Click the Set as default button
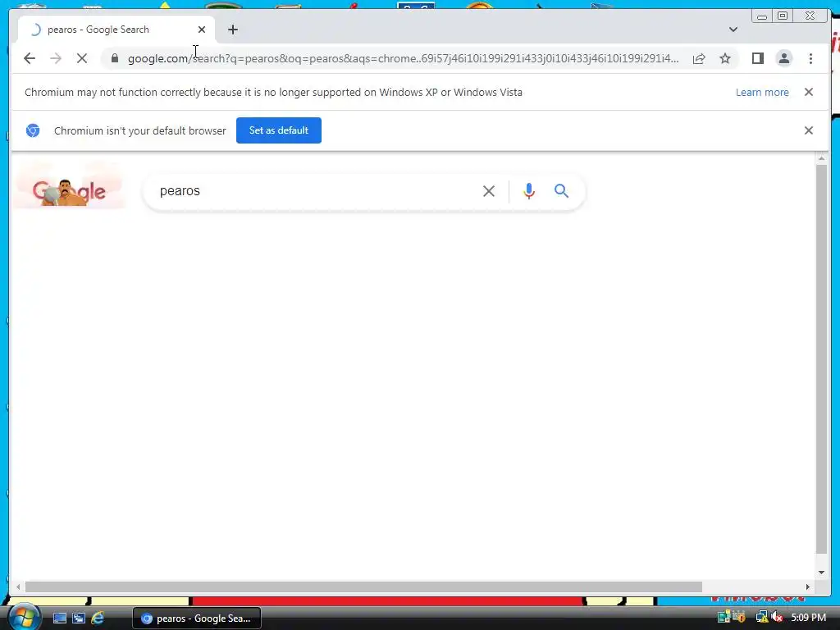Viewport: 840px width, 630px height. [x=279, y=130]
